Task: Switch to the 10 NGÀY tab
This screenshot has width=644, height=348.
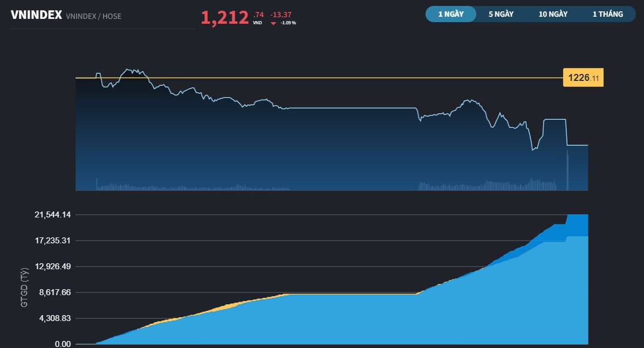Action: point(553,14)
